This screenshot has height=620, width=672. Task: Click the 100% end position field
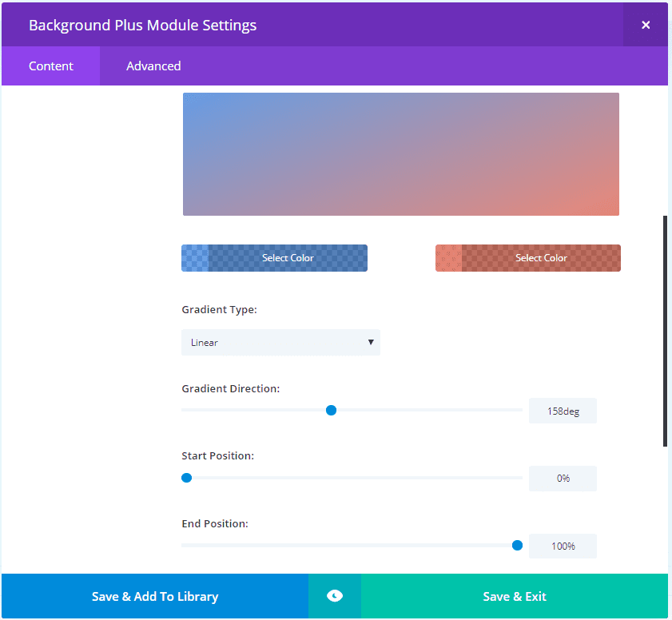563,546
